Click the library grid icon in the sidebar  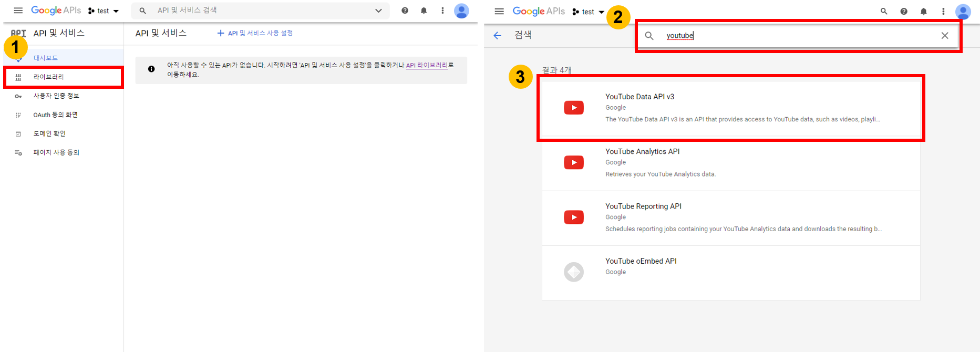click(x=18, y=77)
